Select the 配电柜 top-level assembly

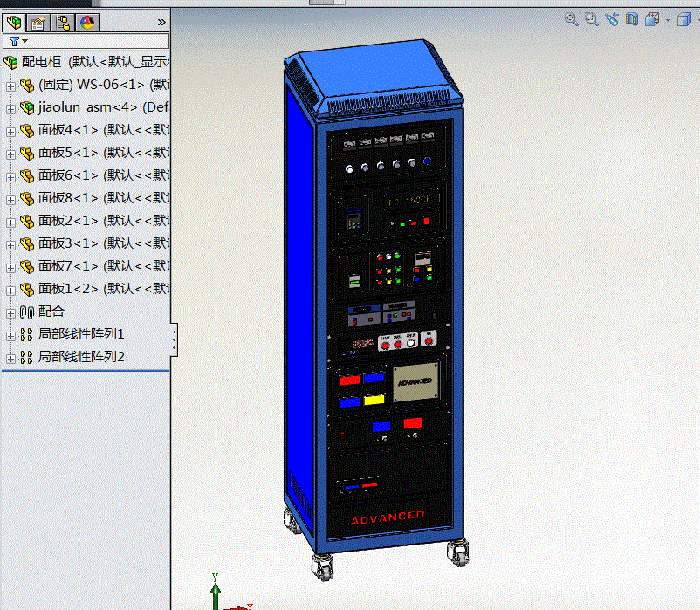[43, 62]
